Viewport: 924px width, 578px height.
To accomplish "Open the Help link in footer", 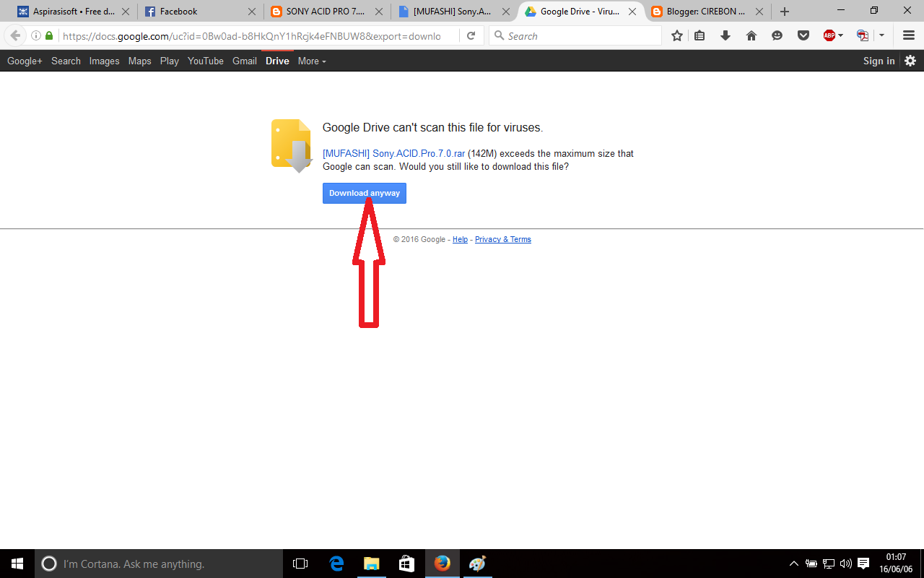I will click(x=460, y=239).
